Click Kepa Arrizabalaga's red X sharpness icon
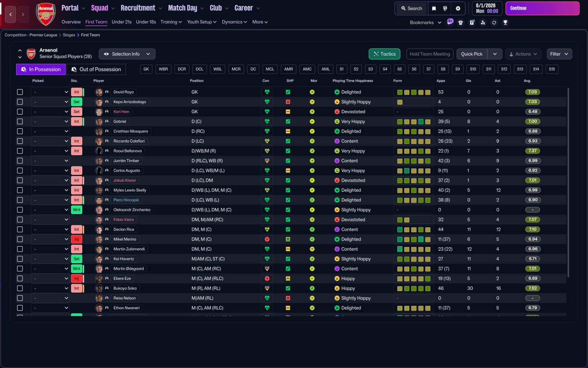The image size is (588, 368). (x=288, y=102)
